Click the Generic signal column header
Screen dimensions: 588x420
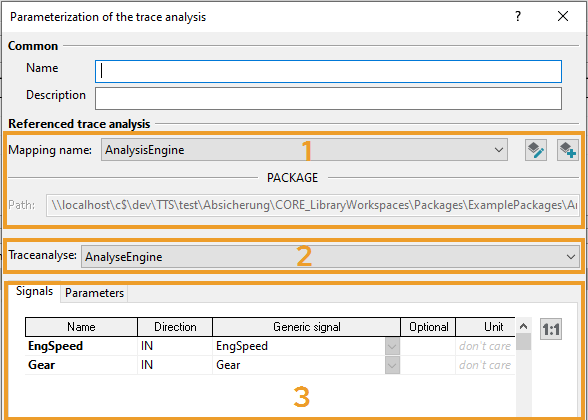306,327
